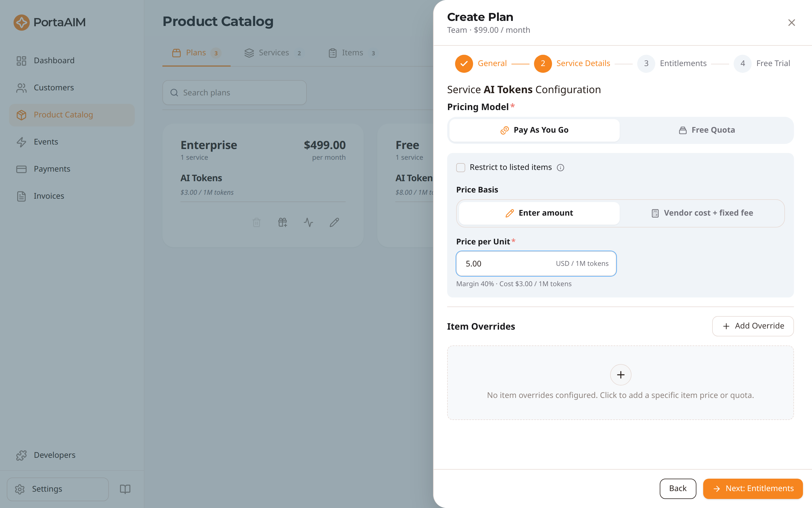The width and height of the screenshot is (812, 508).
Task: Click the Enterprise plan title
Action: [x=209, y=145]
